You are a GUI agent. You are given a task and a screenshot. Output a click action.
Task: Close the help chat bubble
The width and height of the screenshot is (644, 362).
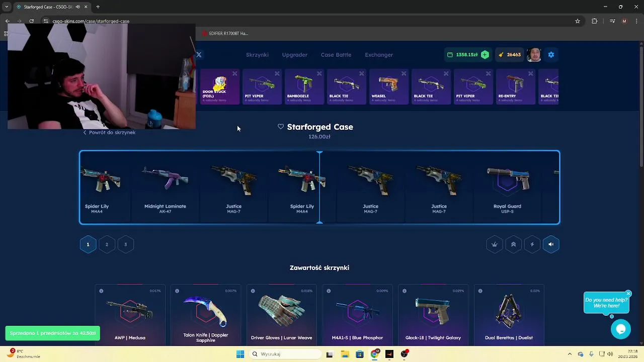coord(628,294)
